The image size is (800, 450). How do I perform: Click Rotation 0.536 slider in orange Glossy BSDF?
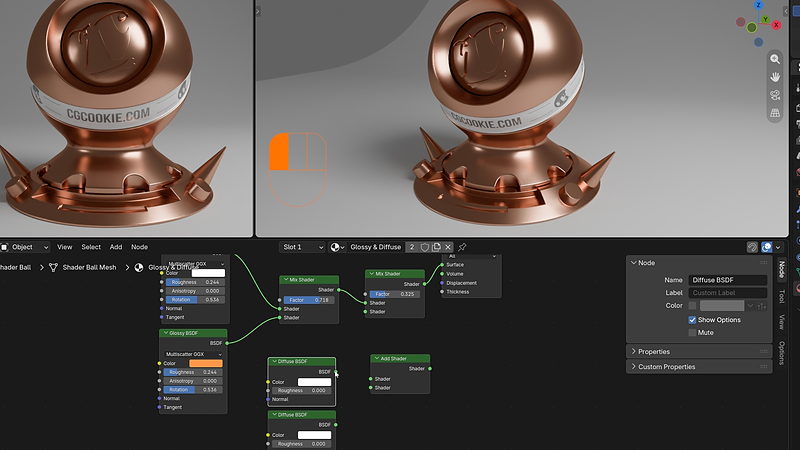click(x=193, y=389)
